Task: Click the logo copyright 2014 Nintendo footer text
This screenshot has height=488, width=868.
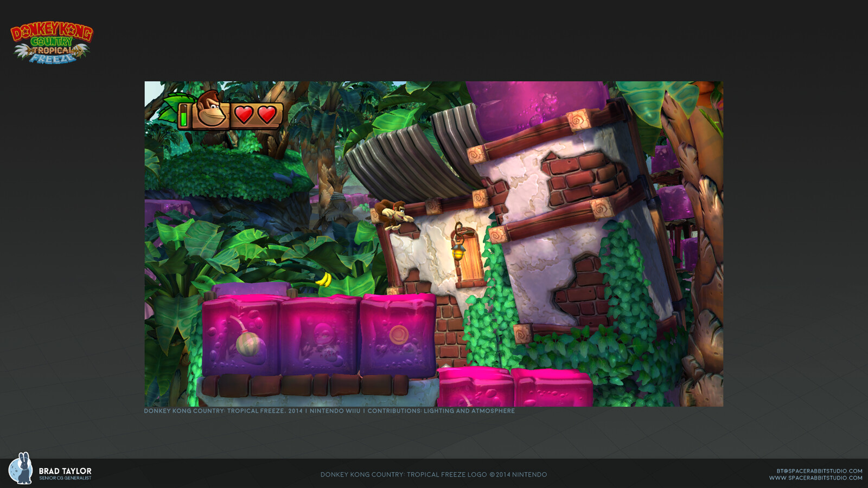Action: pyautogui.click(x=433, y=474)
